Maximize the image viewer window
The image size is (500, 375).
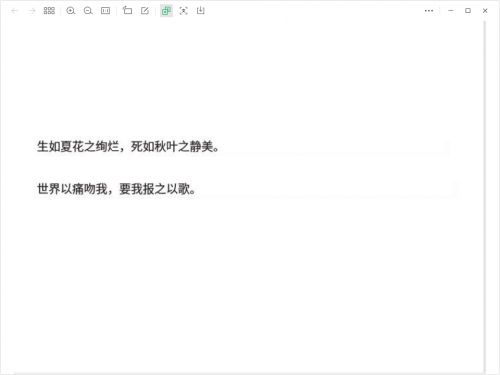(468, 11)
